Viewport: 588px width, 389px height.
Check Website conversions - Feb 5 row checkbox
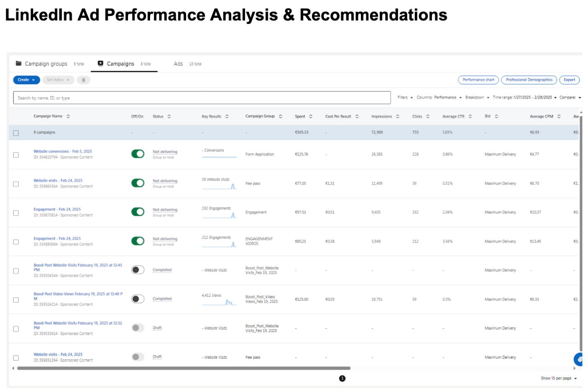pyautogui.click(x=16, y=155)
